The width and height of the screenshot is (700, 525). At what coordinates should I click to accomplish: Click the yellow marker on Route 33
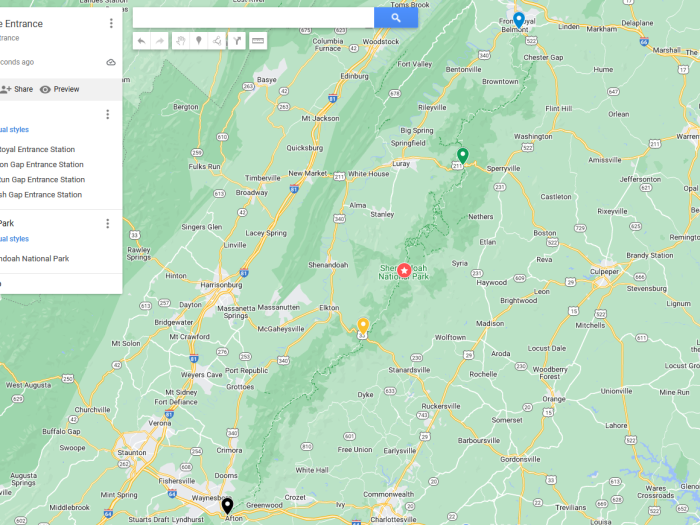point(363,326)
